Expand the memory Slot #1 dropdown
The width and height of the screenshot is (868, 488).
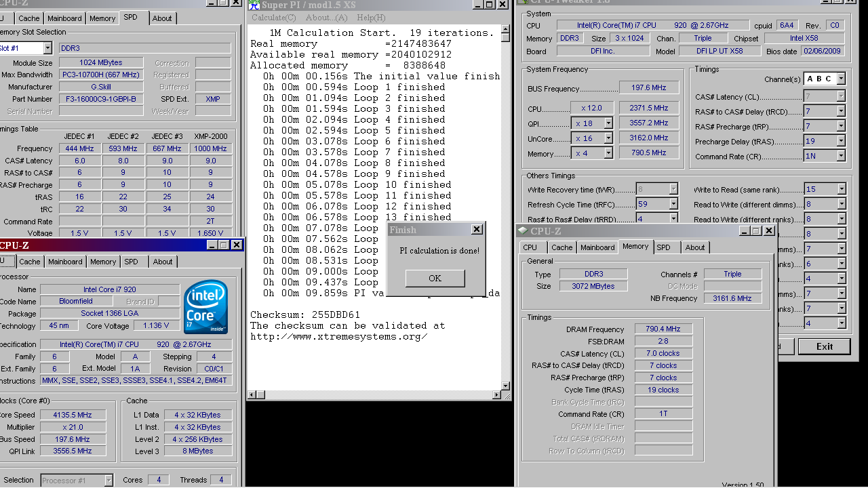pos(47,48)
